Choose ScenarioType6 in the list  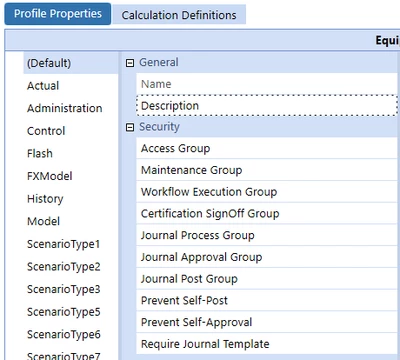click(x=71, y=334)
